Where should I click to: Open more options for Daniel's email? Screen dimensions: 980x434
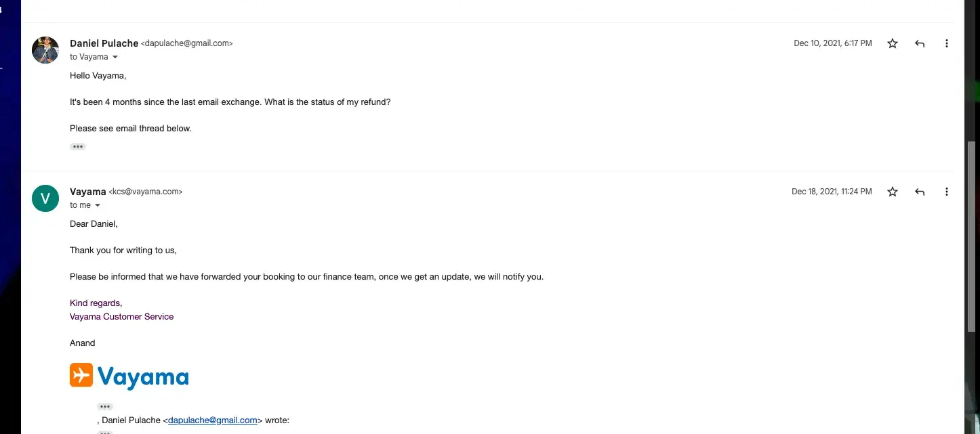tap(947, 43)
